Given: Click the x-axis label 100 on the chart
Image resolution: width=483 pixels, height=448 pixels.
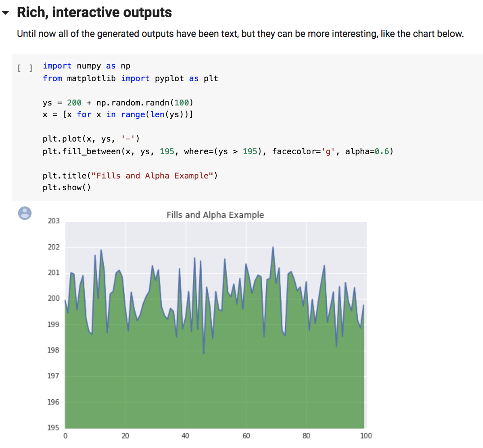Looking at the screenshot, I should (x=366, y=435).
